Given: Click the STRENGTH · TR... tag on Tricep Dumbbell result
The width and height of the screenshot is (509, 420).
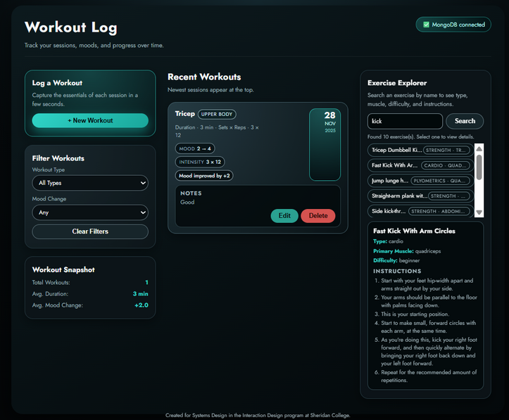Looking at the screenshot, I should [446, 150].
